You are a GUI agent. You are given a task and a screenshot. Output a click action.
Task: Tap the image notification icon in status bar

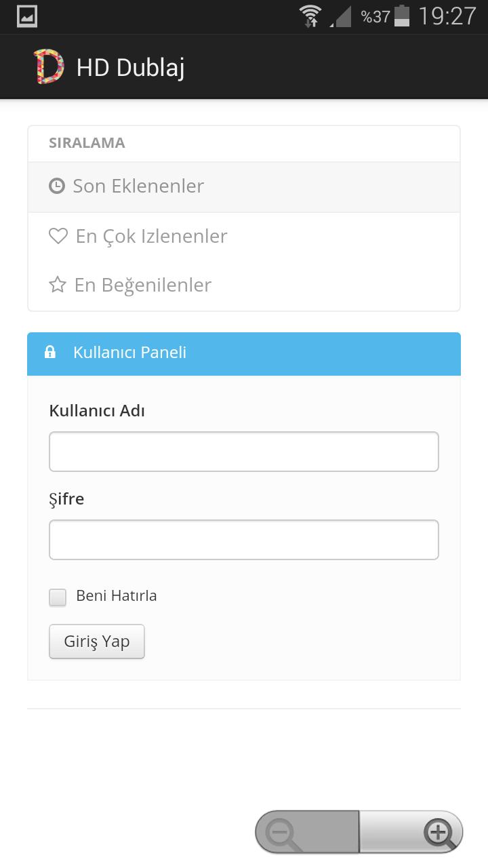point(27,16)
